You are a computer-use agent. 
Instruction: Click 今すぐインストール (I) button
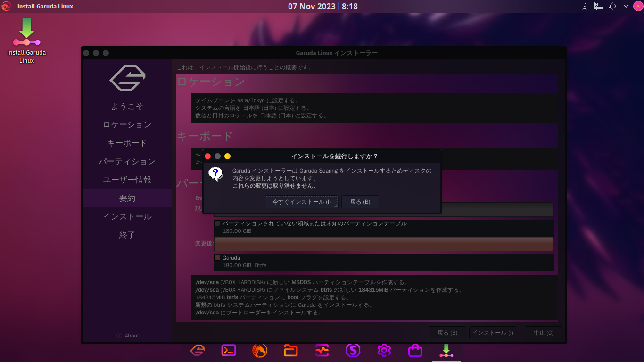click(x=302, y=202)
